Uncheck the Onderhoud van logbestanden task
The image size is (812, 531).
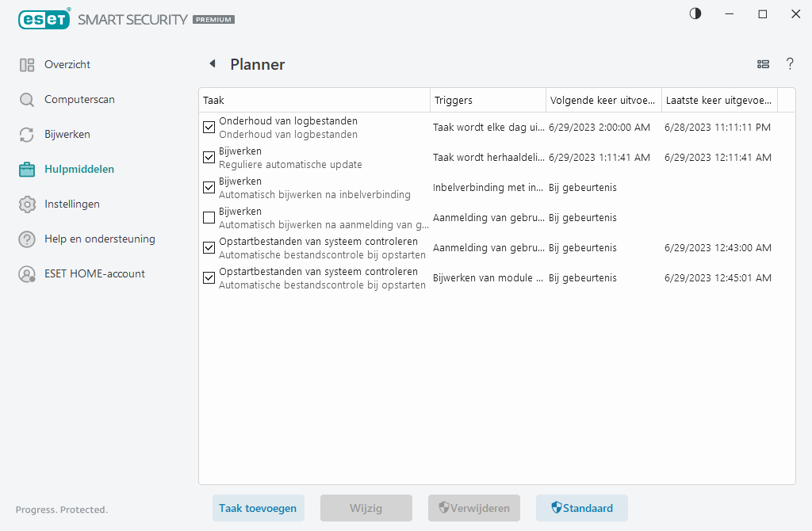(209, 127)
